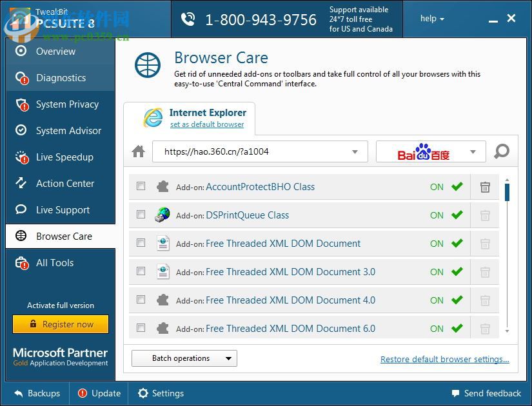Open the Overview section icon
The image size is (532, 406).
21,51
